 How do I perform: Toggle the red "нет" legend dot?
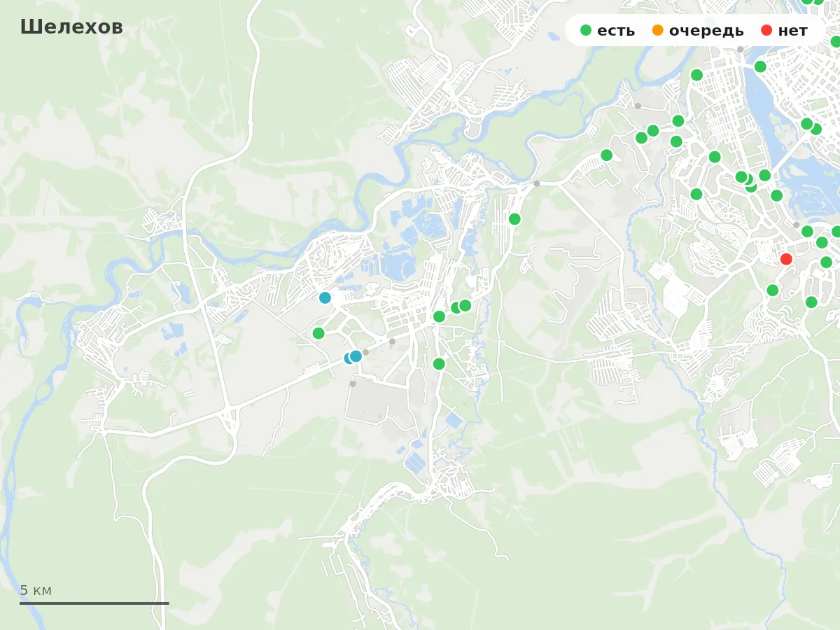point(766,30)
